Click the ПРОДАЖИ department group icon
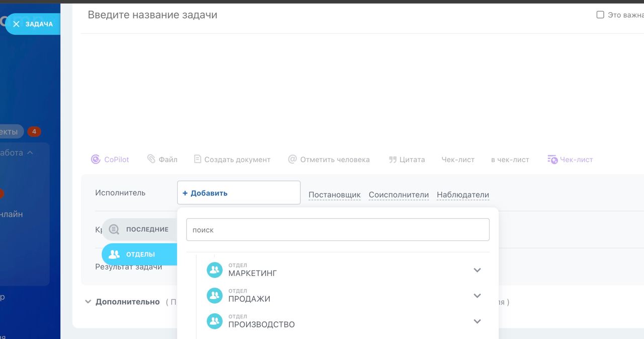Image resolution: width=644 pixels, height=339 pixels. tap(215, 296)
